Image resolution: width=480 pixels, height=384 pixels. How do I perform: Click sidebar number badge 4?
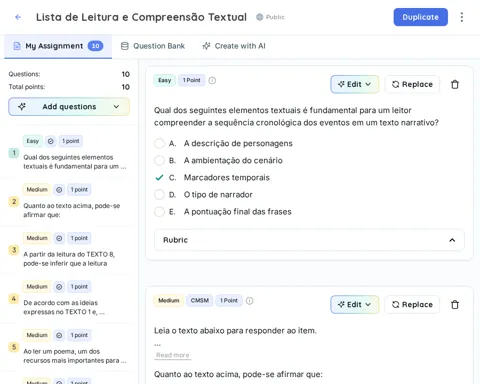click(x=14, y=299)
